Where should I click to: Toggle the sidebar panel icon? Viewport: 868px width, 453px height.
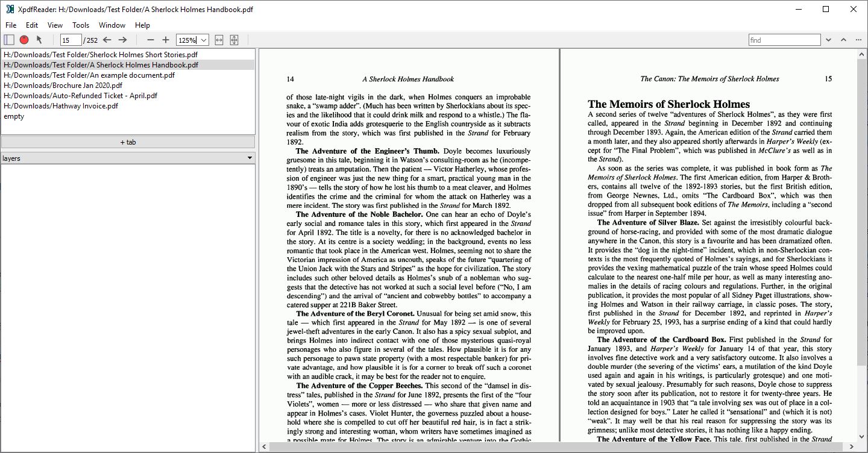(8, 40)
